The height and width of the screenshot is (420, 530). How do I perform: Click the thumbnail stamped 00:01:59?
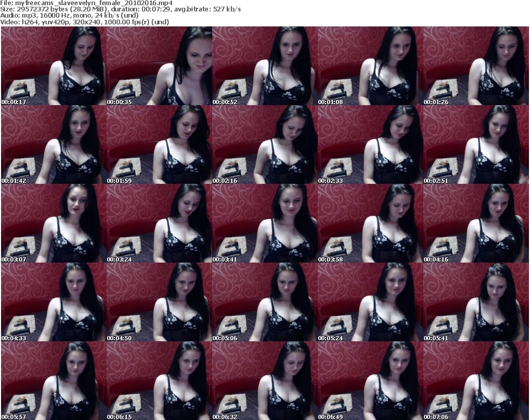(159, 144)
